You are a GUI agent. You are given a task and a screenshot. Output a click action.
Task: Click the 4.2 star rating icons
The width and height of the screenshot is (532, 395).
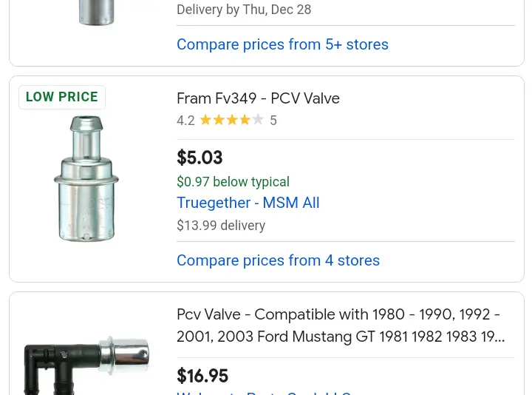pos(232,120)
